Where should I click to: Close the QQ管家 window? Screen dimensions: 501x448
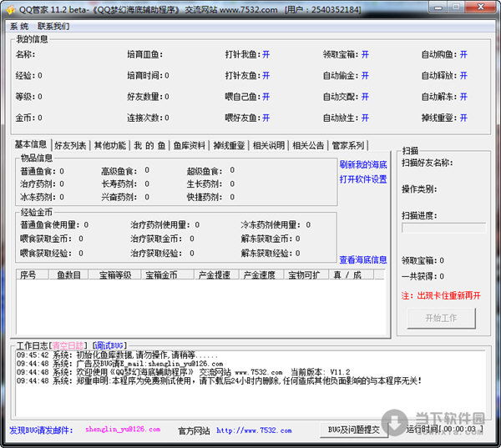point(480,7)
